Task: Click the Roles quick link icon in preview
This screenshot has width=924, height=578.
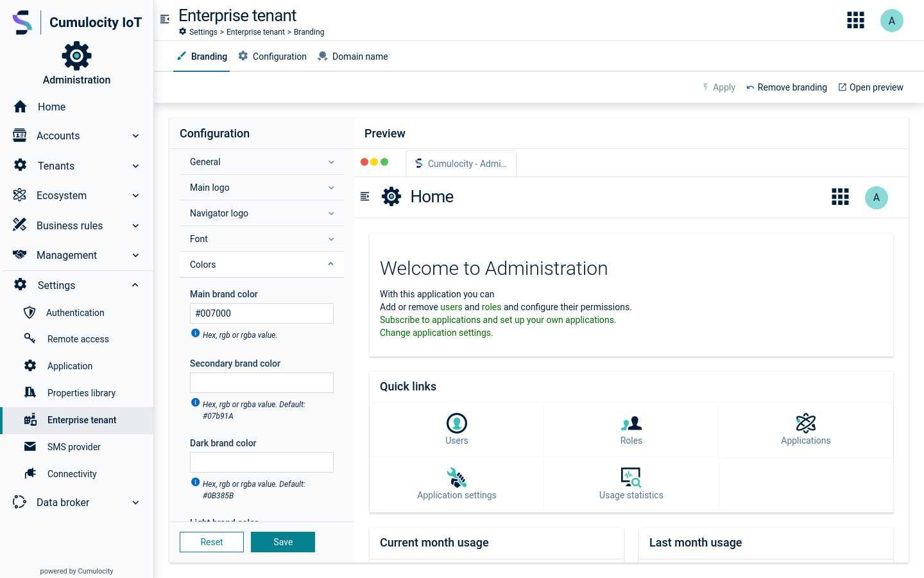Action: coord(631,423)
